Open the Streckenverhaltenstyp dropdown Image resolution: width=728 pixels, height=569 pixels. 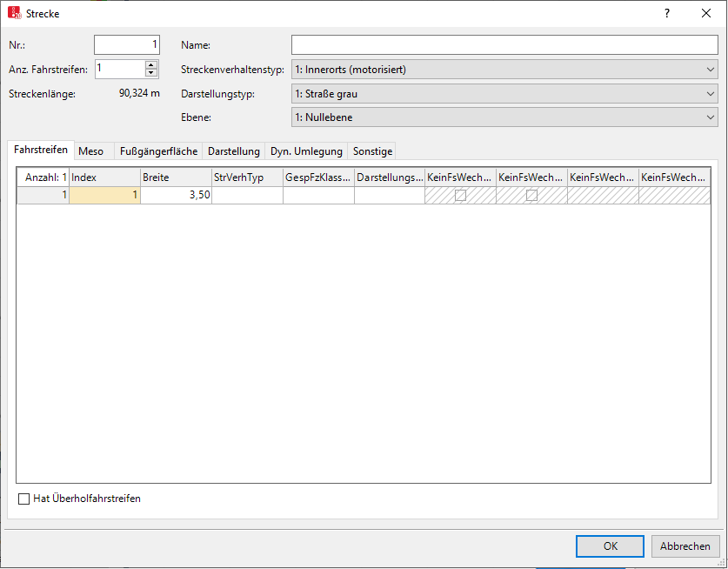(x=504, y=70)
